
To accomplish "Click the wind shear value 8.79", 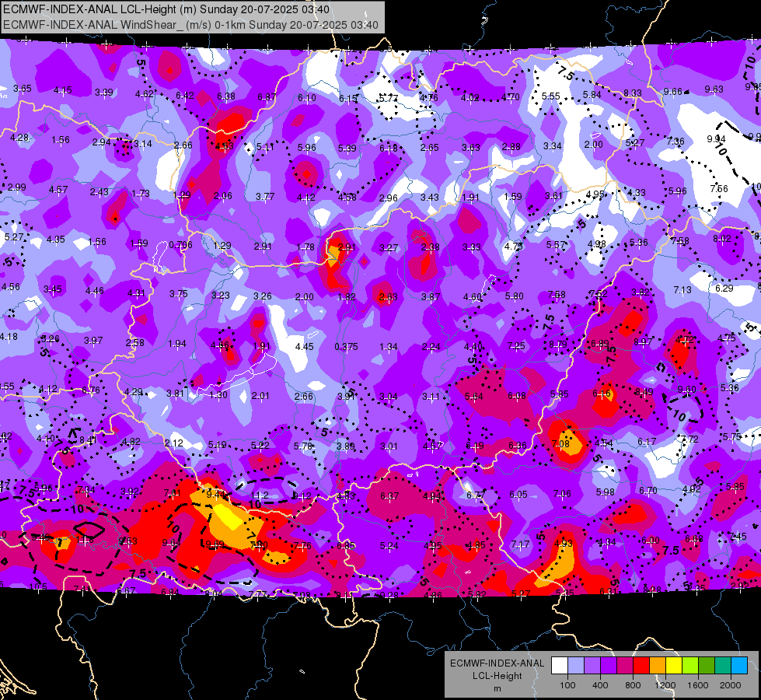I will coord(558,345).
